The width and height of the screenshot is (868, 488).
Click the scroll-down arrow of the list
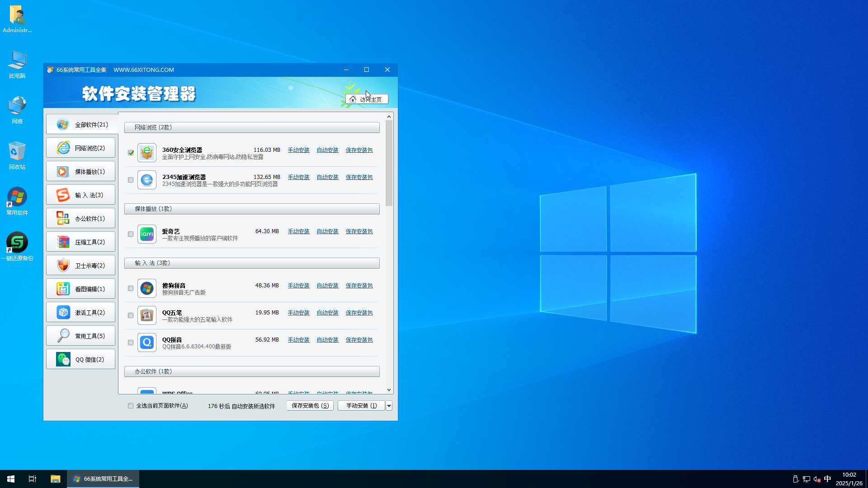[x=389, y=390]
